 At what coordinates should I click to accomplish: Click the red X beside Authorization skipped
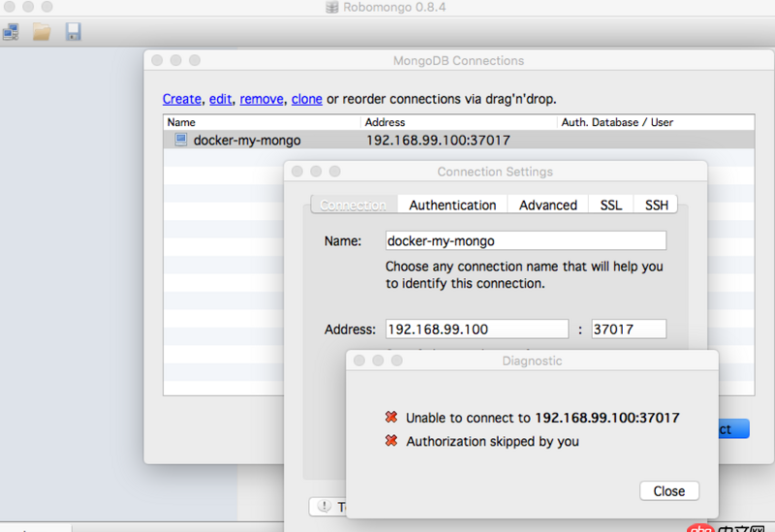pyautogui.click(x=391, y=441)
